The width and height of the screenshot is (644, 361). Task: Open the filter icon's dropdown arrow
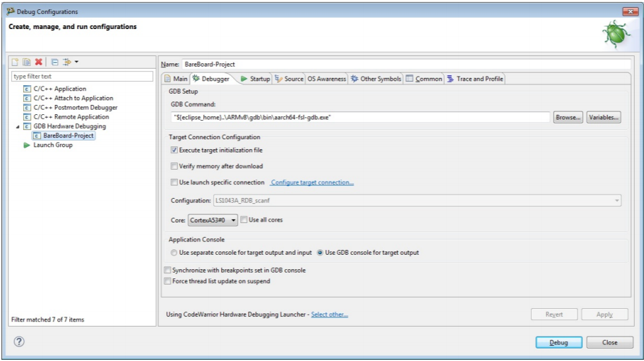[77, 62]
